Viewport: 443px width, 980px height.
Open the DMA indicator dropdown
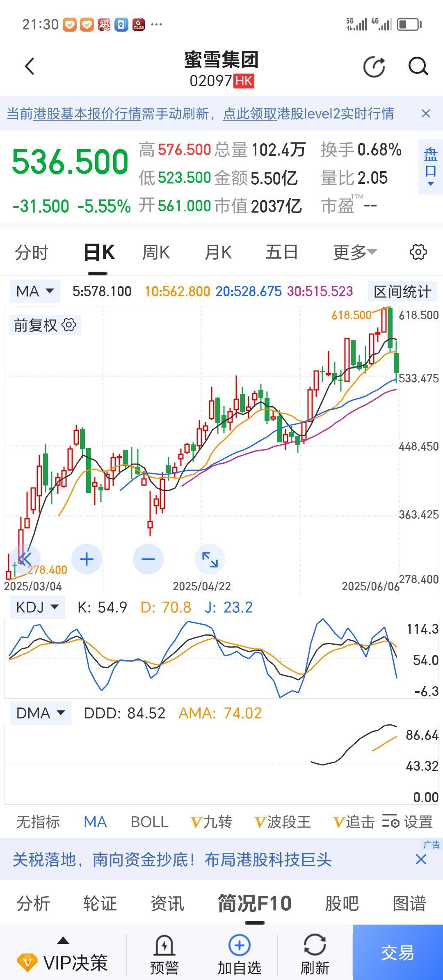tap(40, 713)
